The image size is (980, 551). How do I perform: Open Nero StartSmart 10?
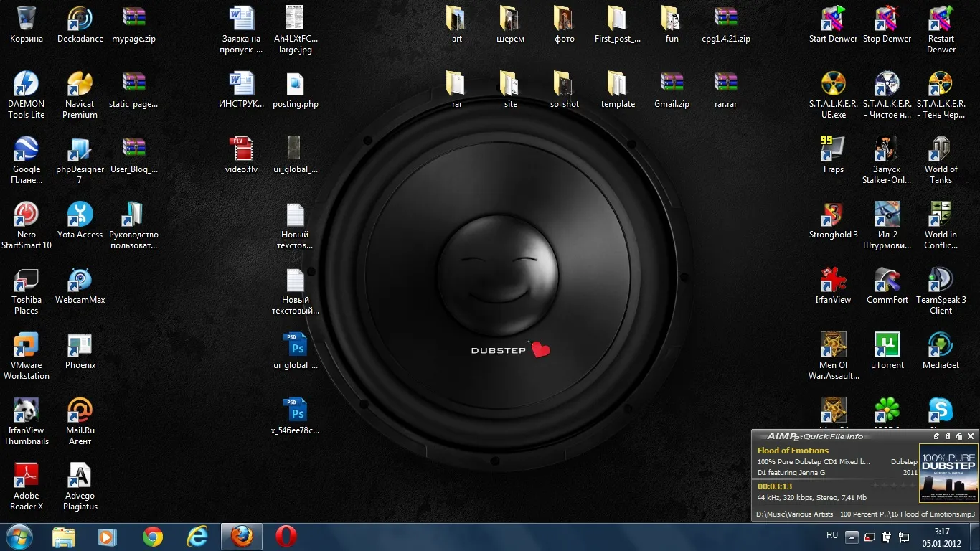pos(27,225)
